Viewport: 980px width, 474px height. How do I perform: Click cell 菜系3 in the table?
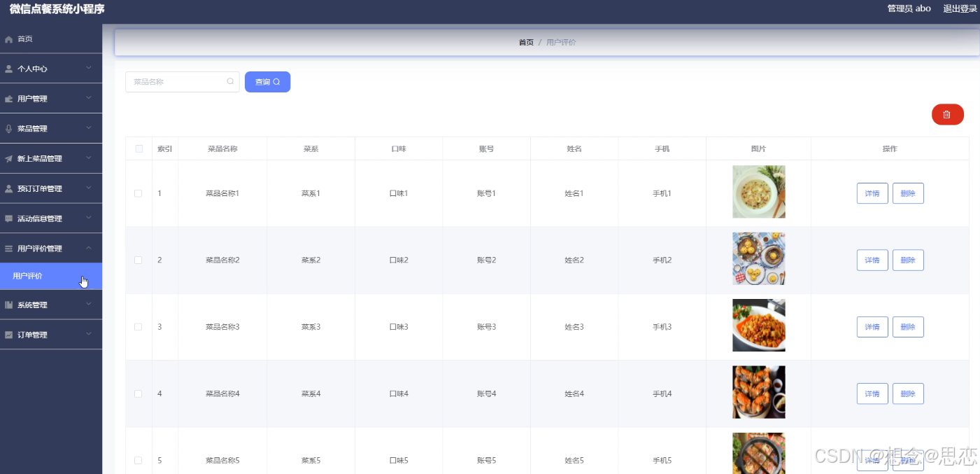point(311,327)
